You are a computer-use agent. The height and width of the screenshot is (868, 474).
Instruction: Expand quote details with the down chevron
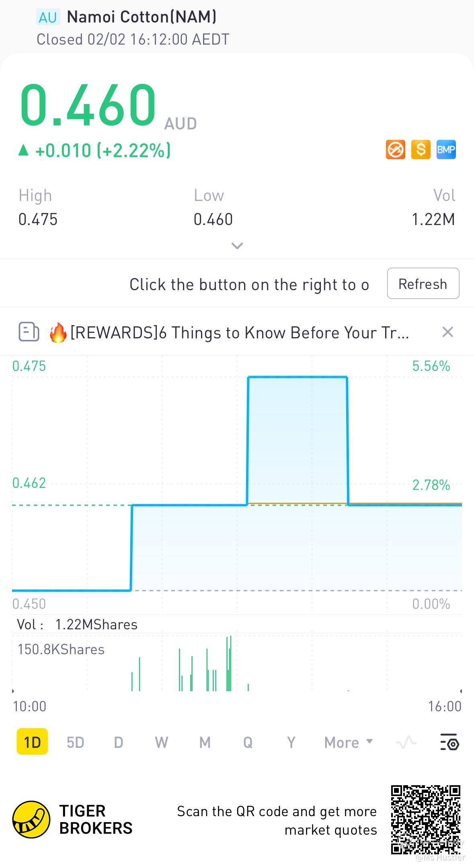point(237,246)
